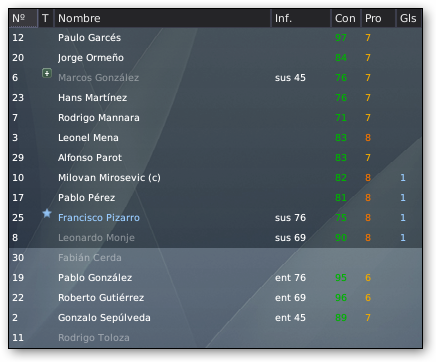Viewport: 436px width, 362px height.
Task: Click the T column header
Action: pos(46,18)
